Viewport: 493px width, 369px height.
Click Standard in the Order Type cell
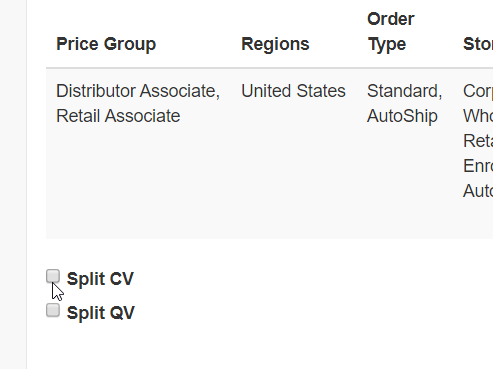404,91
